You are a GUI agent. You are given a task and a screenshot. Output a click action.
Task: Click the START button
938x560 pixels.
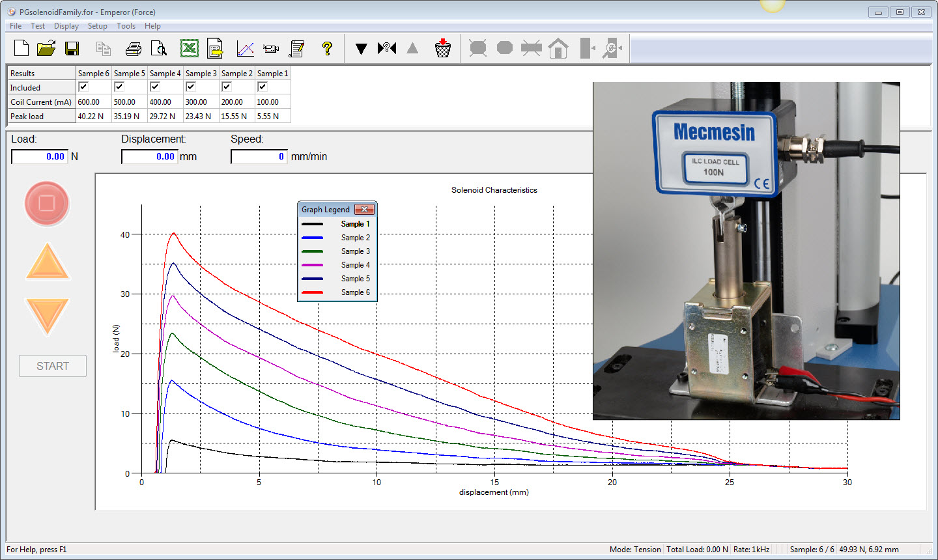(x=52, y=365)
